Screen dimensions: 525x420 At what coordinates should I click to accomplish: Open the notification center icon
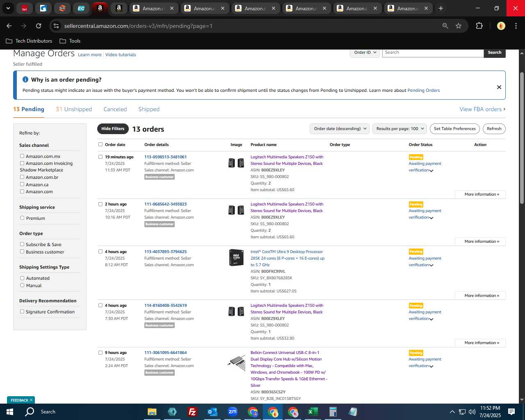(x=511, y=412)
